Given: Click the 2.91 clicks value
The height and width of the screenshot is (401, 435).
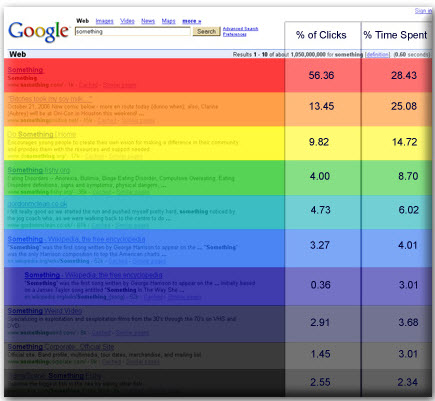Looking at the screenshot, I should click(320, 322).
